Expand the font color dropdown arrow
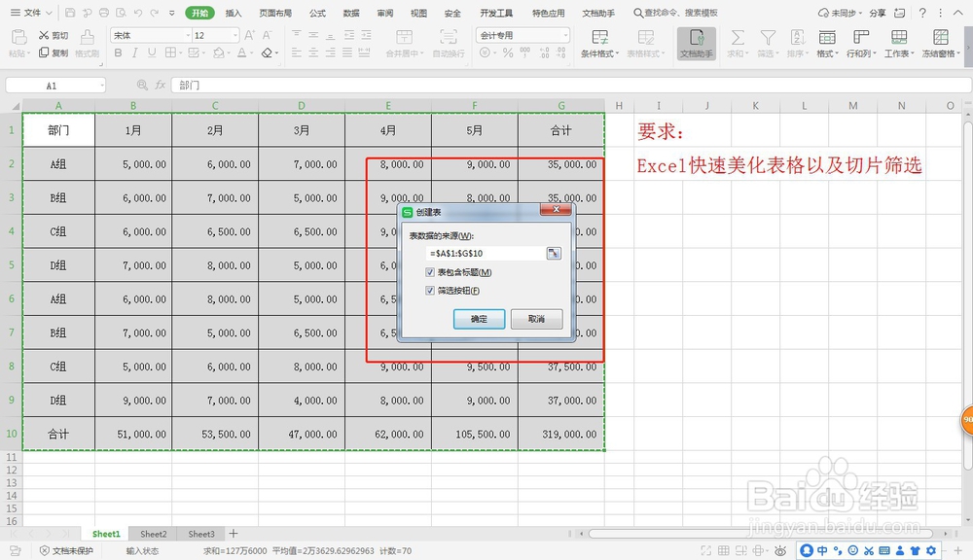Viewport: 973px width, 560px height. tap(252, 53)
